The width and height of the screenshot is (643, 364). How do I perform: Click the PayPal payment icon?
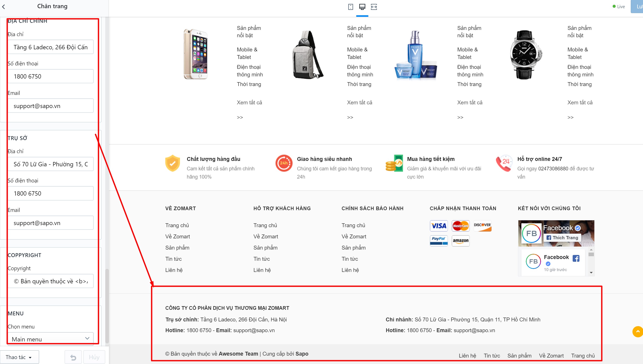coord(439,241)
